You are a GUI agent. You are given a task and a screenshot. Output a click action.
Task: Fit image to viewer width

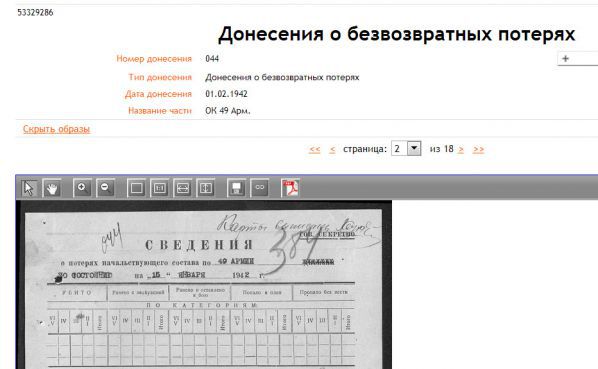(x=183, y=188)
